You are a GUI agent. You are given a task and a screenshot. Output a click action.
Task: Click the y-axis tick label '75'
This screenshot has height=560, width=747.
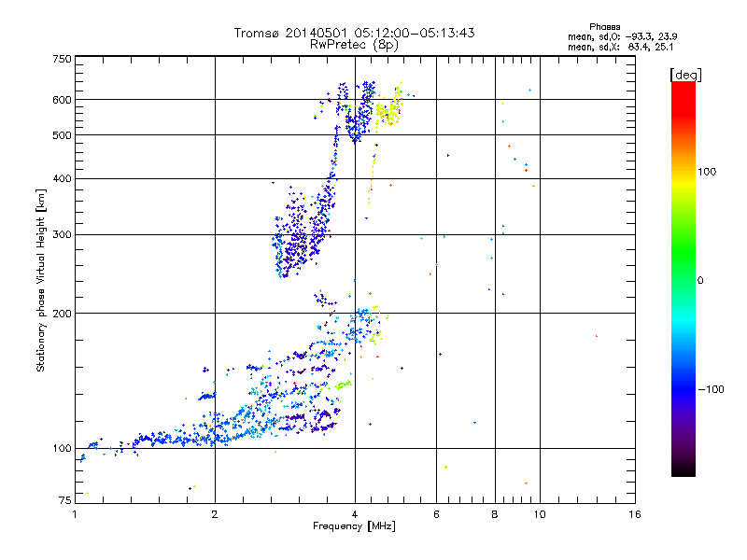tap(65, 500)
